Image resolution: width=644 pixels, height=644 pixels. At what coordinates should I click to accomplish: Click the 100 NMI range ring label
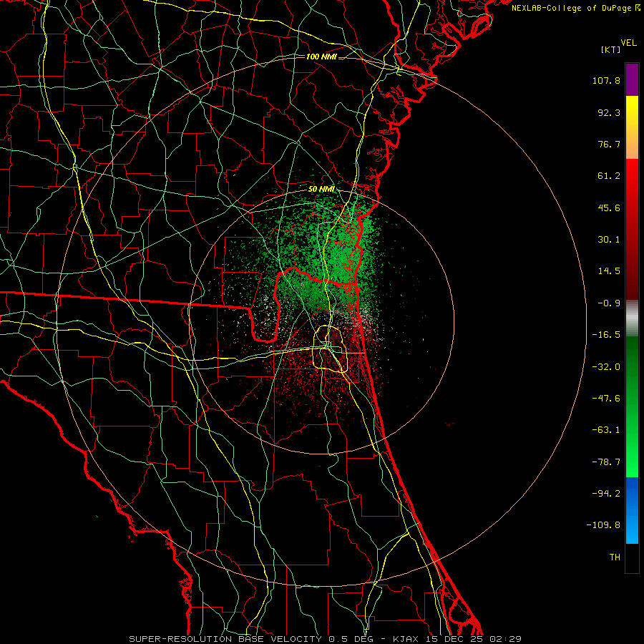(321, 57)
